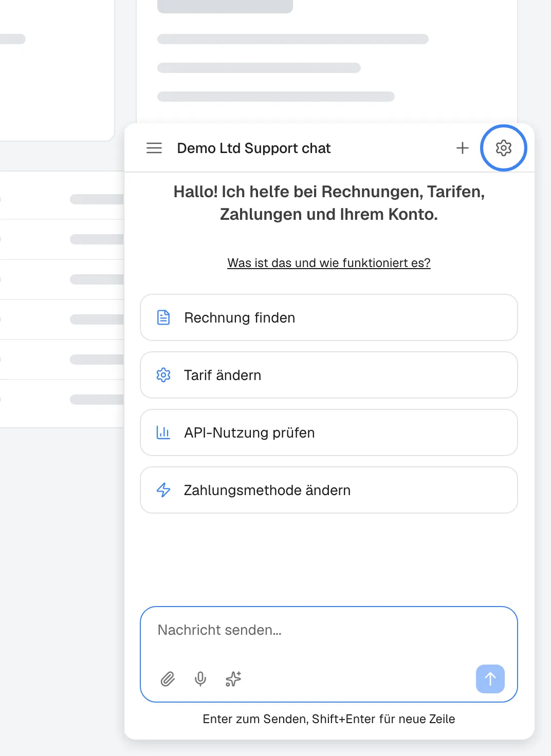Click the Demo Ltd Support chat title
Screen dimensions: 551x756
tap(254, 148)
